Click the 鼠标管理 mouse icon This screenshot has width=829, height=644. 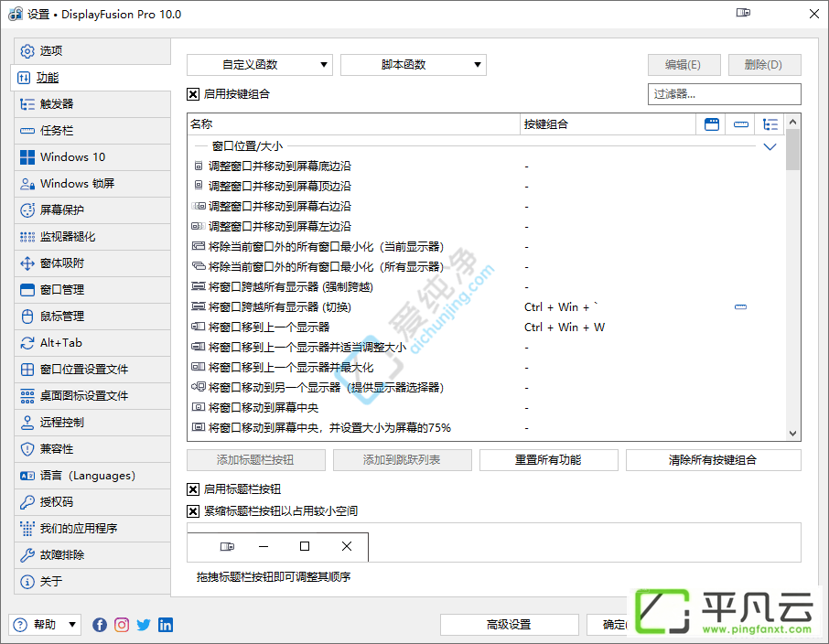coord(27,317)
